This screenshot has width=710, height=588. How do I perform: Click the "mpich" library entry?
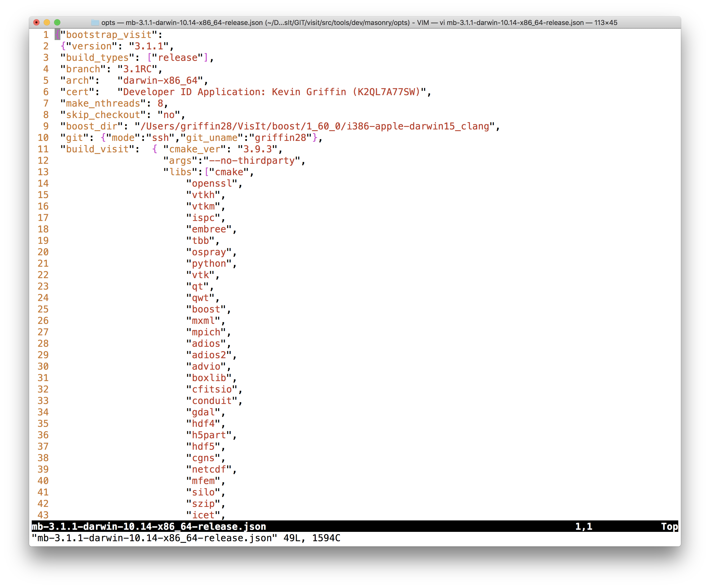point(206,332)
